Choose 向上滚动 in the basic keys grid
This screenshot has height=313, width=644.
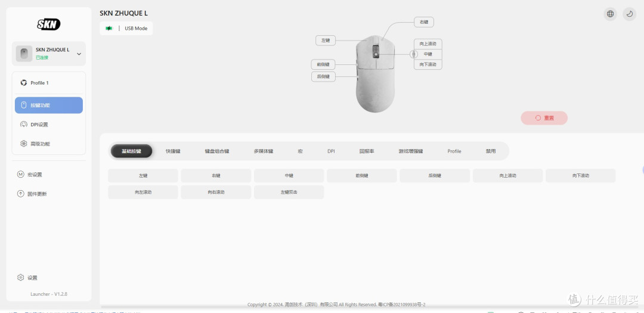(507, 175)
